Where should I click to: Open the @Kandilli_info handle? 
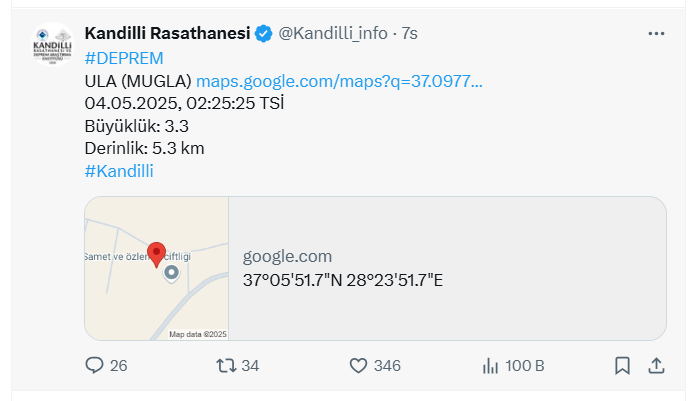click(x=333, y=33)
